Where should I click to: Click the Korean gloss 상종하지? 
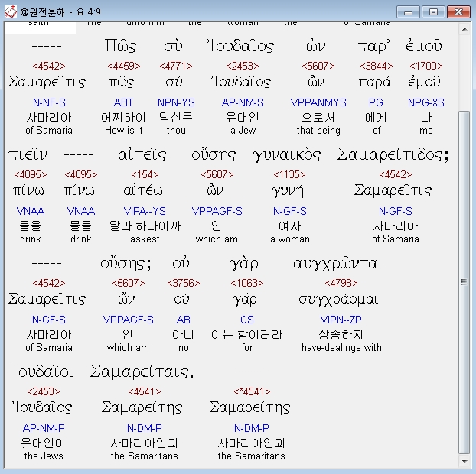click(341, 335)
